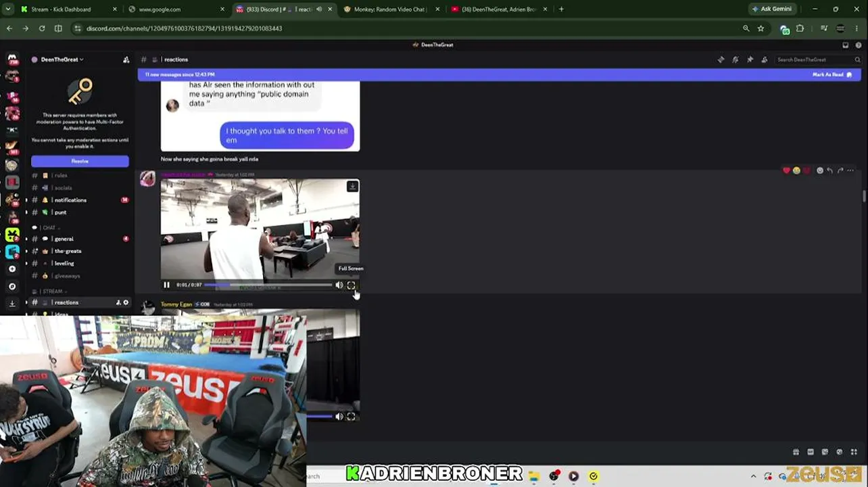
Task: Mute the first video
Action: click(339, 285)
